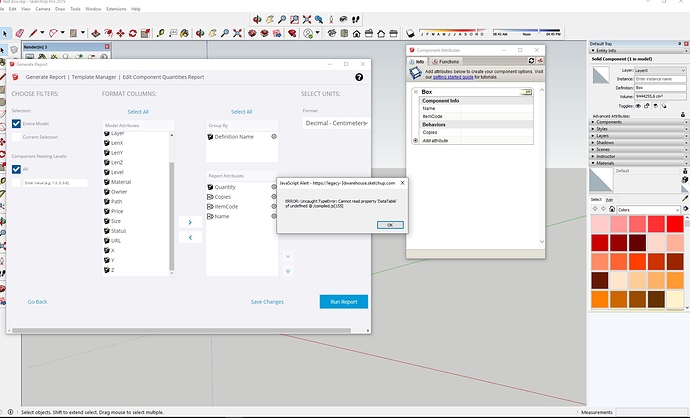The image size is (690, 418).
Task: Click OK in the JavaScript Alert
Action: coord(390,225)
